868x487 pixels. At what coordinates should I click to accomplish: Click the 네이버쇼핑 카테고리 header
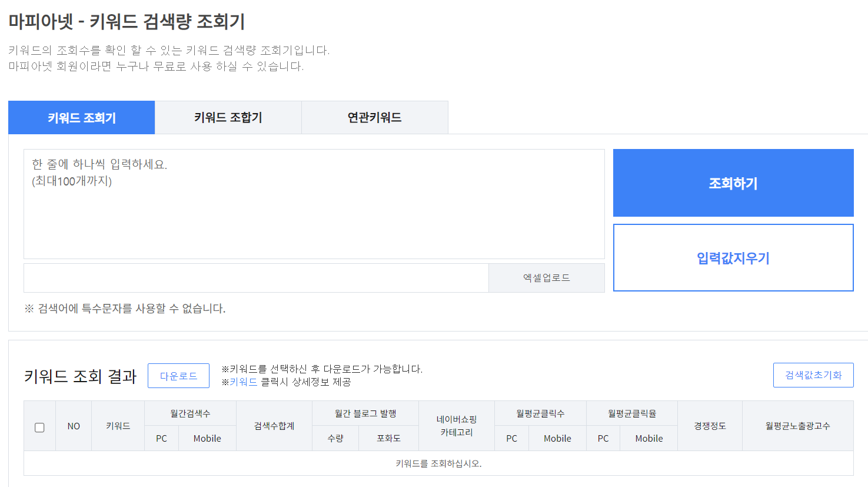click(x=457, y=426)
